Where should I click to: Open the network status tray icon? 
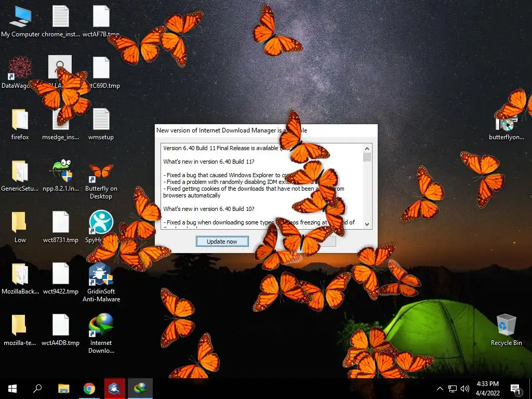pos(453,389)
